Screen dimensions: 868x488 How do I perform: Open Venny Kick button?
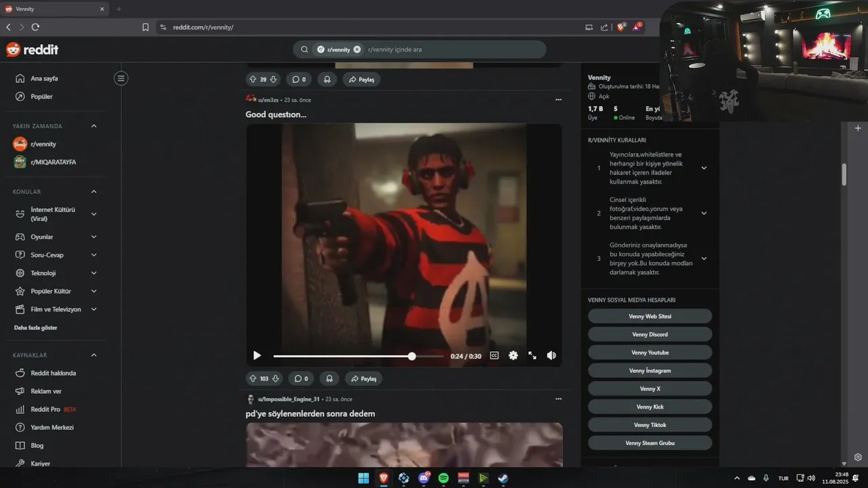point(650,407)
